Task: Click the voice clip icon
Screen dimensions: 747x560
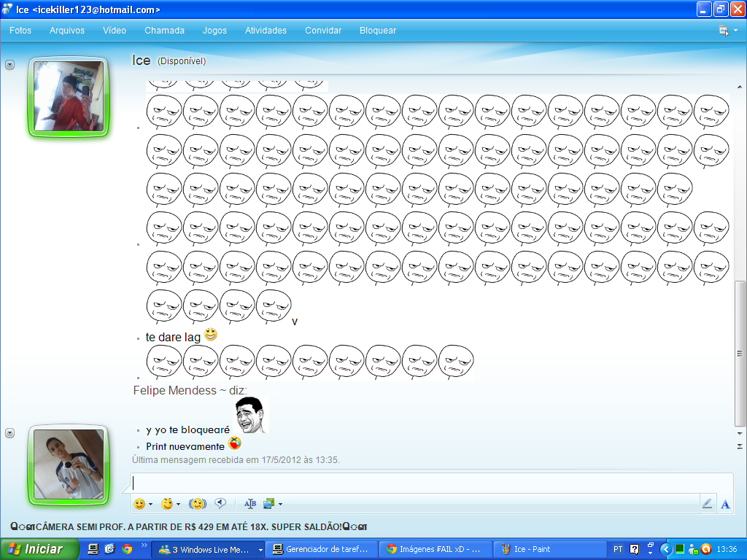Action: pos(220,503)
